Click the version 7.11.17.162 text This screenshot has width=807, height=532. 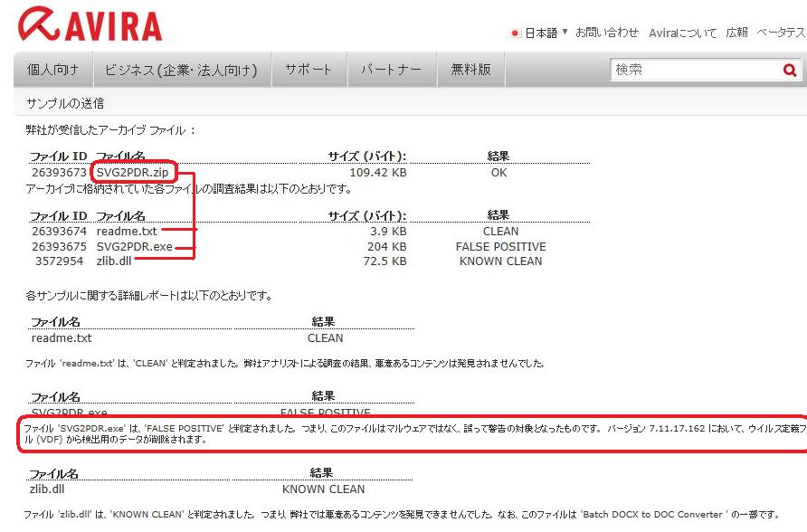point(678,428)
